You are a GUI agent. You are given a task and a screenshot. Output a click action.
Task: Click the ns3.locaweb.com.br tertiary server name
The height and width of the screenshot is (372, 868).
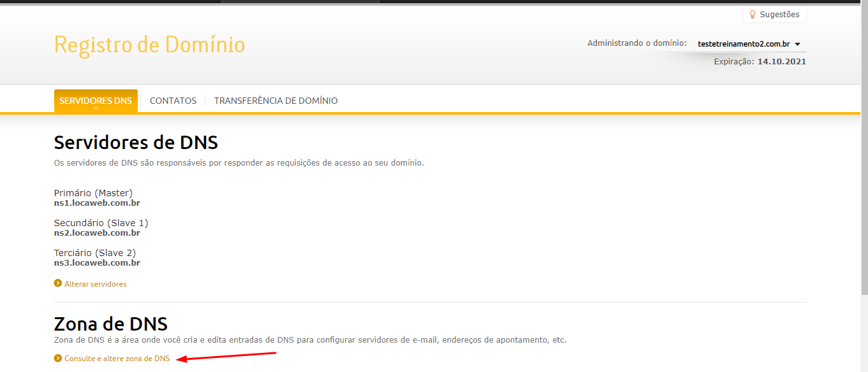[x=97, y=262]
